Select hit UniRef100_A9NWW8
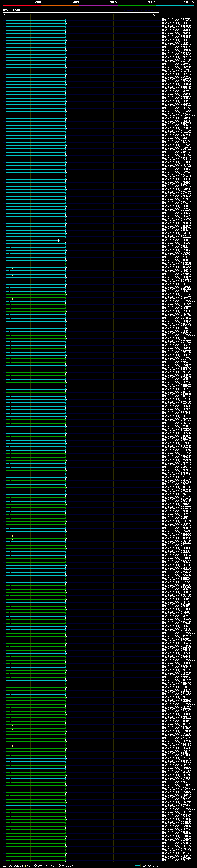Screen dimensions: 197x868 (x=177, y=26)
